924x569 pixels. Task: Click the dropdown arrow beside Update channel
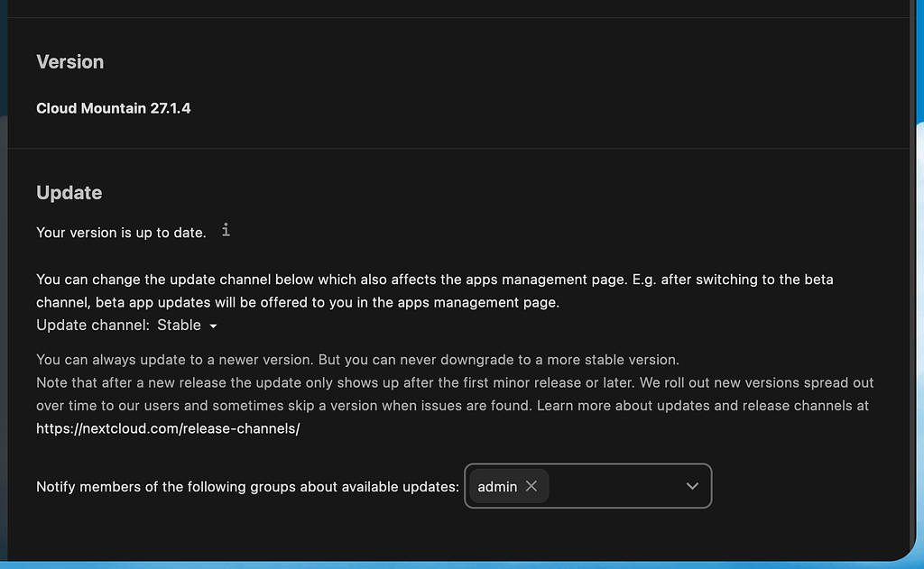tap(213, 326)
